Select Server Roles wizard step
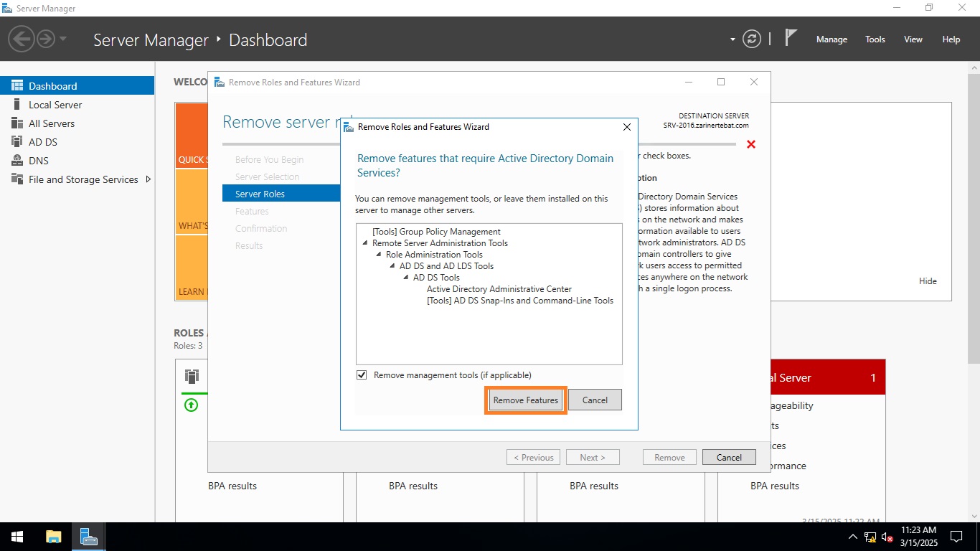This screenshot has width=980, height=551. coord(281,194)
